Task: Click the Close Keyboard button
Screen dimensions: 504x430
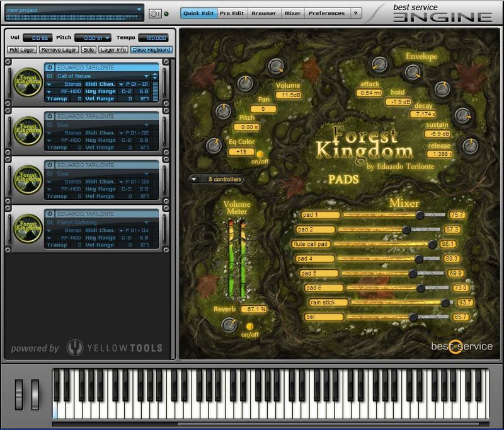Action: (151, 50)
